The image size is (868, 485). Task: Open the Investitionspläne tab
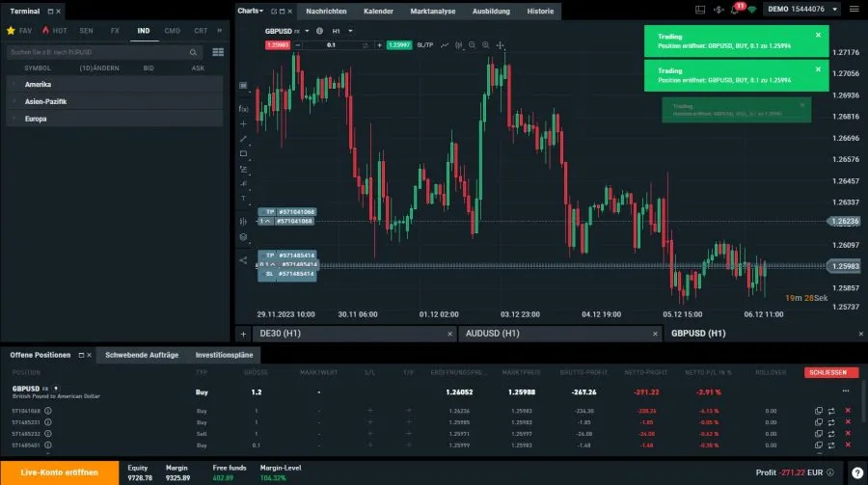pos(224,355)
